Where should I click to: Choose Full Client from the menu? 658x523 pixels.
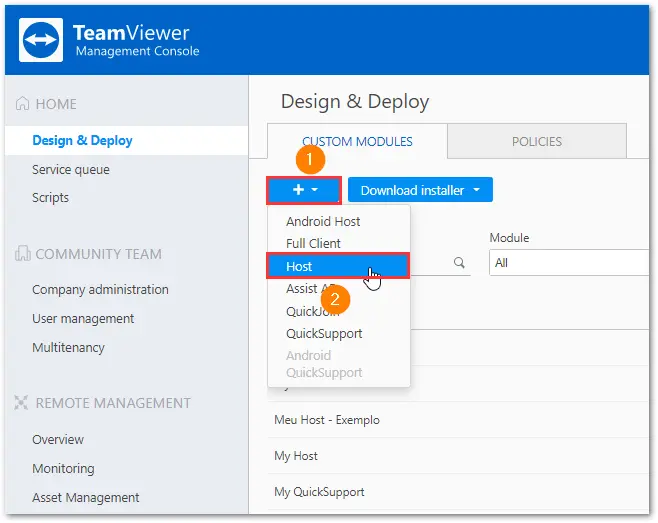(313, 243)
